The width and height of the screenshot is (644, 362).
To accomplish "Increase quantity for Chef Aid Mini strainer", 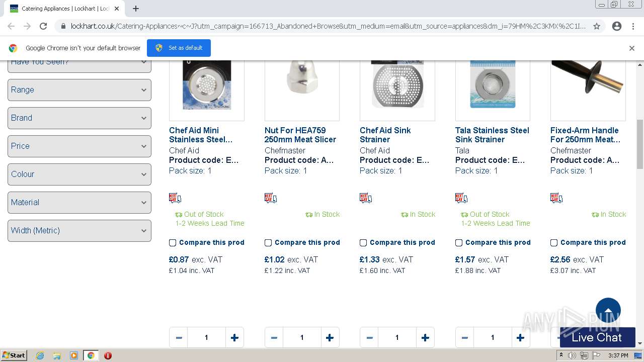I will pos(234,338).
